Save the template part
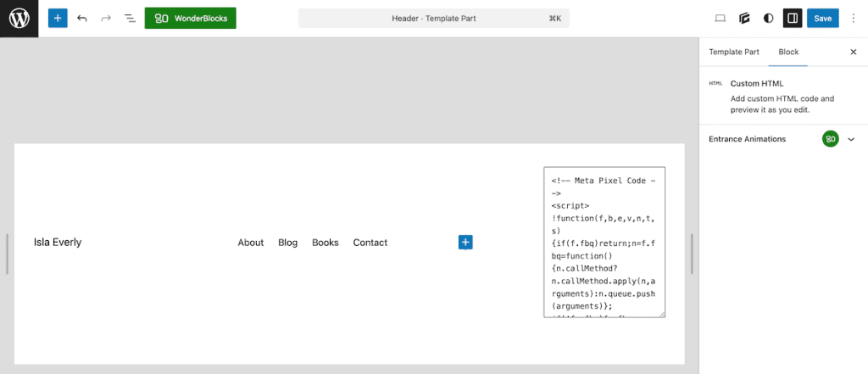The image size is (868, 374). coord(822,19)
